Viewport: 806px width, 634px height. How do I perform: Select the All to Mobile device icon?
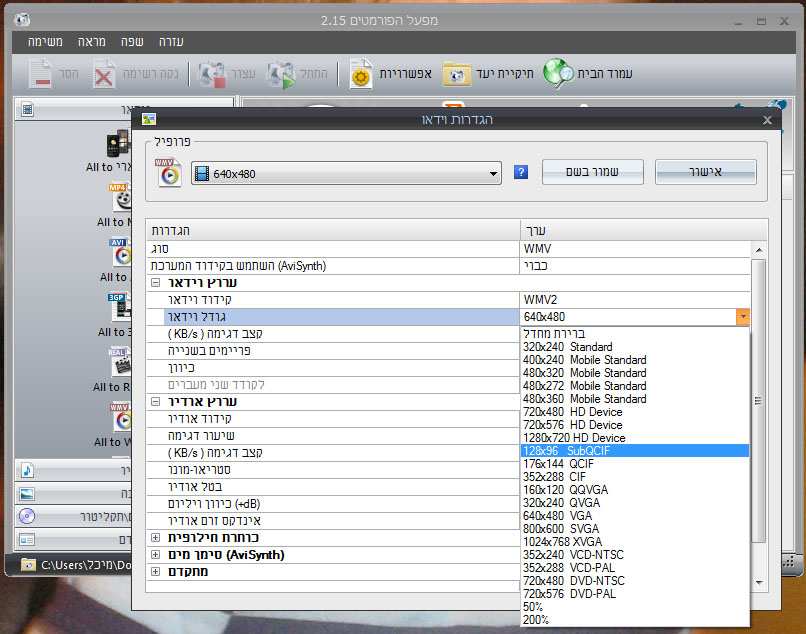(118, 143)
